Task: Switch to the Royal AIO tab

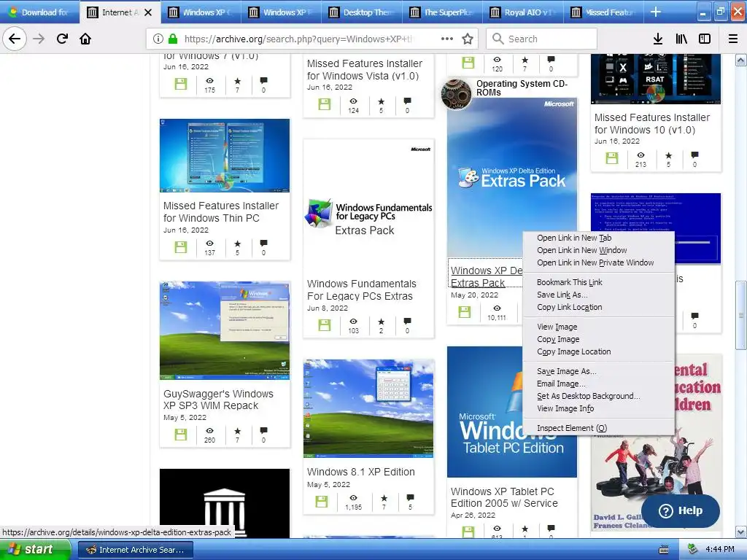Action: pos(522,12)
